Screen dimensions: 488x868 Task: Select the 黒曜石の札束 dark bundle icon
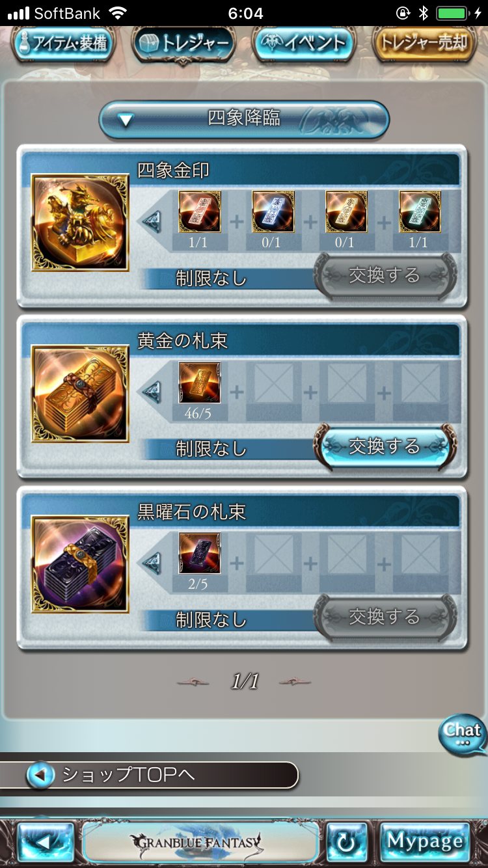[80, 564]
